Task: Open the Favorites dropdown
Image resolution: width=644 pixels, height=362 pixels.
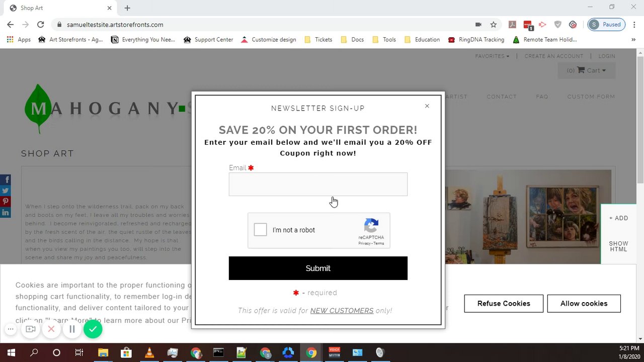Action: [492, 56]
